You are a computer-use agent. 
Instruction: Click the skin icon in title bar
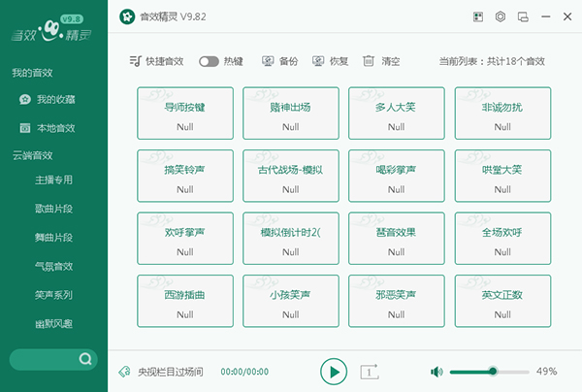[477, 16]
